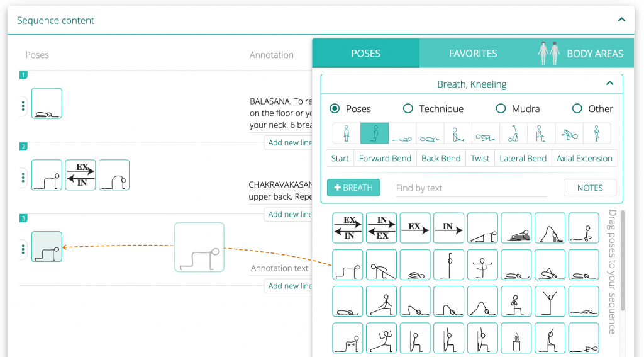Image resolution: width=644 pixels, height=357 pixels.
Task: Choose the Other radio option
Action: coord(577,109)
